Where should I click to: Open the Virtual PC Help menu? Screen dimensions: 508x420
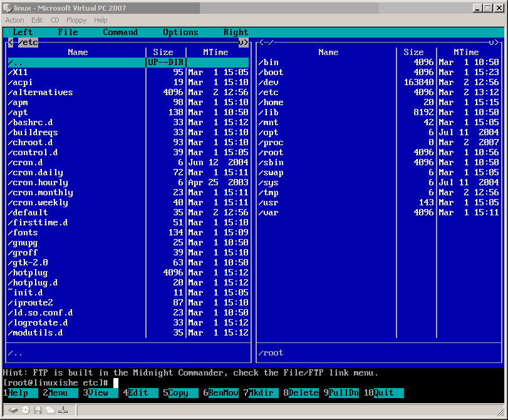(101, 20)
